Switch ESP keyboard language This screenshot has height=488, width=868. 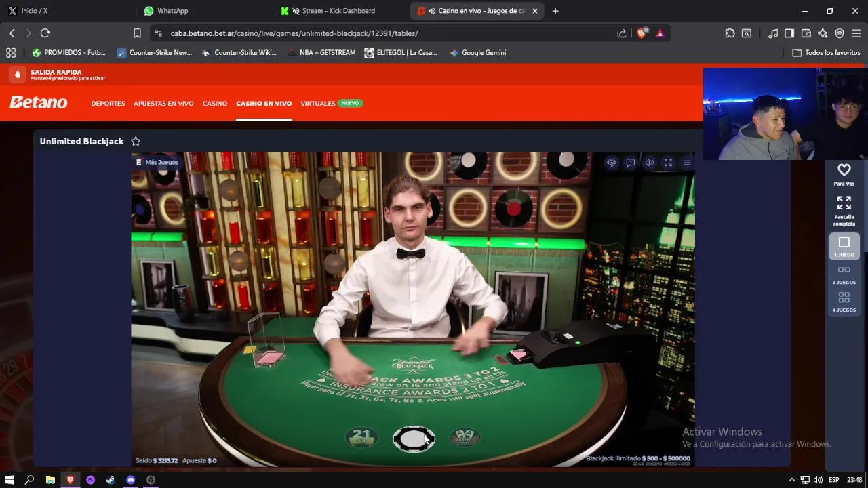pos(833,480)
